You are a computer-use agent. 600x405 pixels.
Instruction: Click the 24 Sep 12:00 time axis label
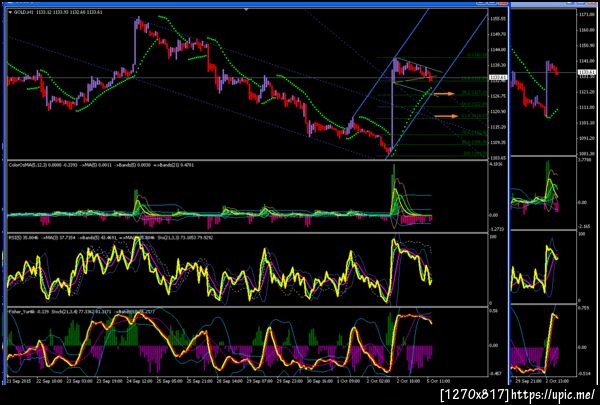tap(142, 381)
